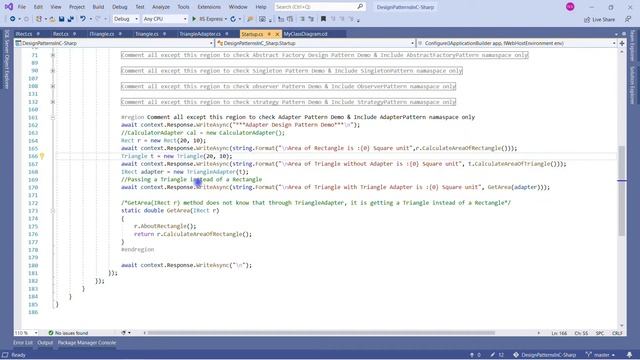640x360 pixels.
Task: Open the Debug menu
Action: pos(120,7)
